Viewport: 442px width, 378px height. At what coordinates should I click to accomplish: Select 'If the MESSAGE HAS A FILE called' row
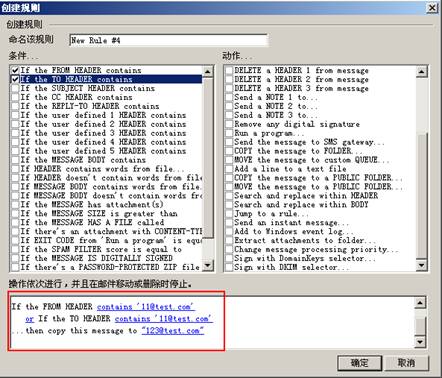pos(107,223)
